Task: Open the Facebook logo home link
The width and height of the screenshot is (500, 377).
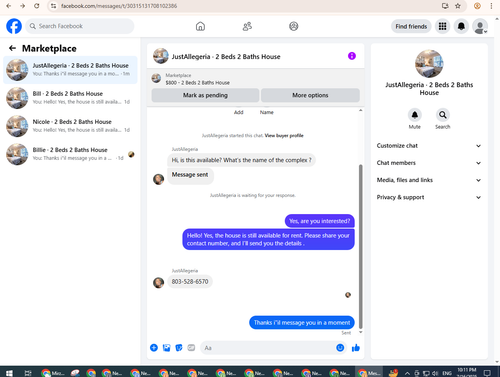Action: click(x=14, y=26)
